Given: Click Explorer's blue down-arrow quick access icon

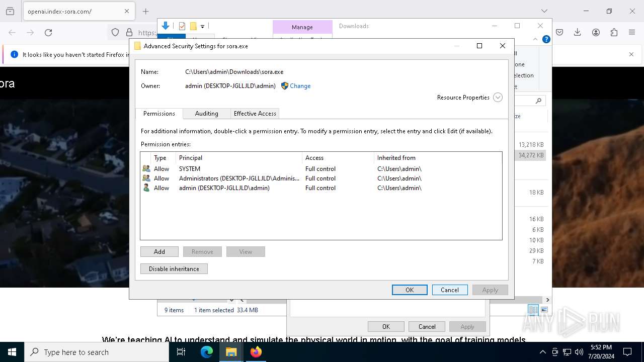Looking at the screenshot, I should point(166,26).
